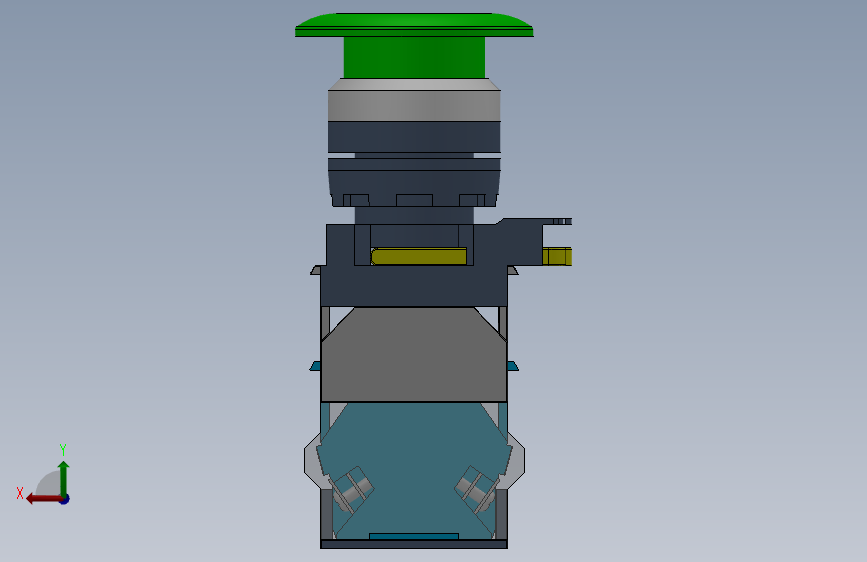Select the green cylindrical button stem
The height and width of the screenshot is (562, 867).
click(x=414, y=58)
